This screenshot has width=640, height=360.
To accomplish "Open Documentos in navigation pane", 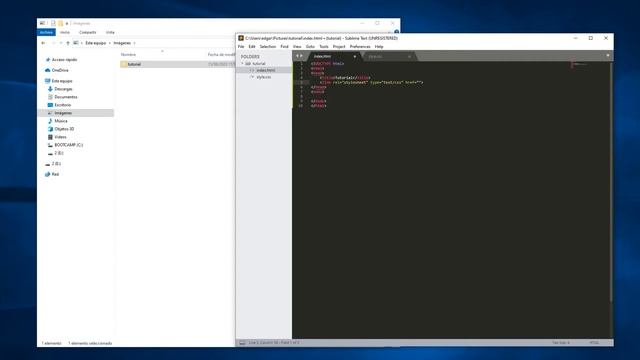I will coord(66,97).
